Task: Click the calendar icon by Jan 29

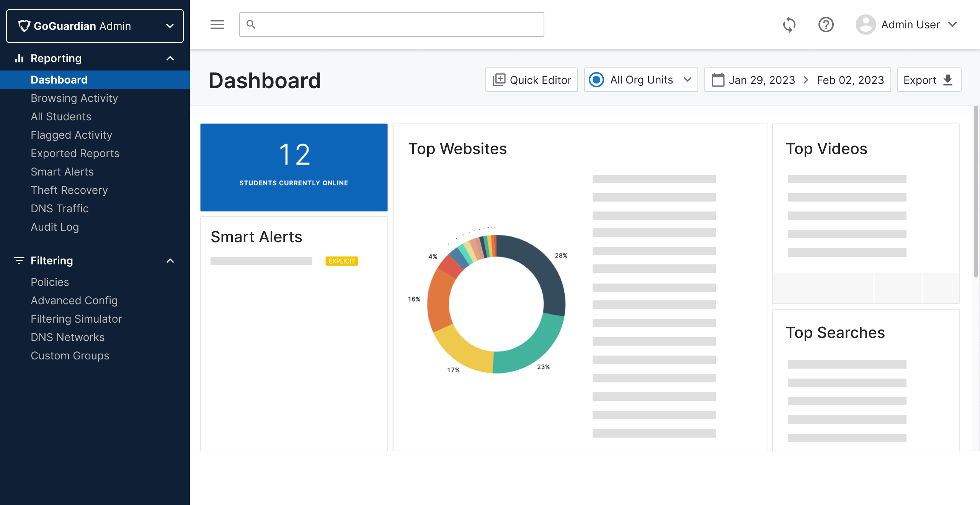Action: point(717,80)
